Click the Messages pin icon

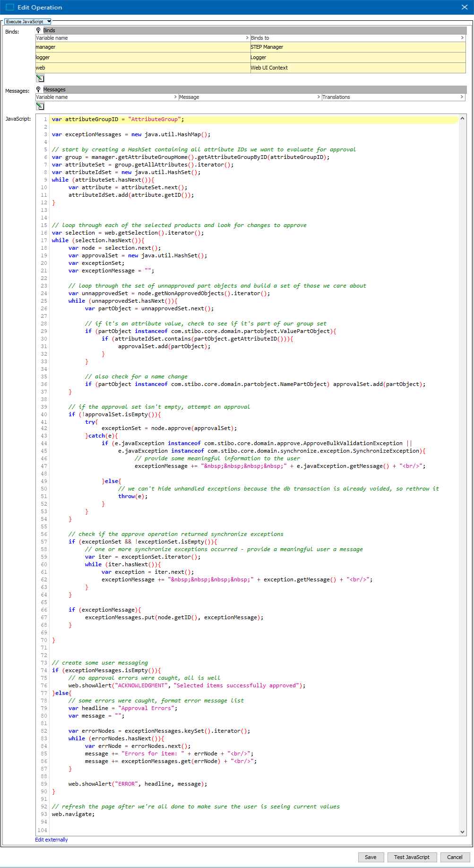tap(39, 89)
